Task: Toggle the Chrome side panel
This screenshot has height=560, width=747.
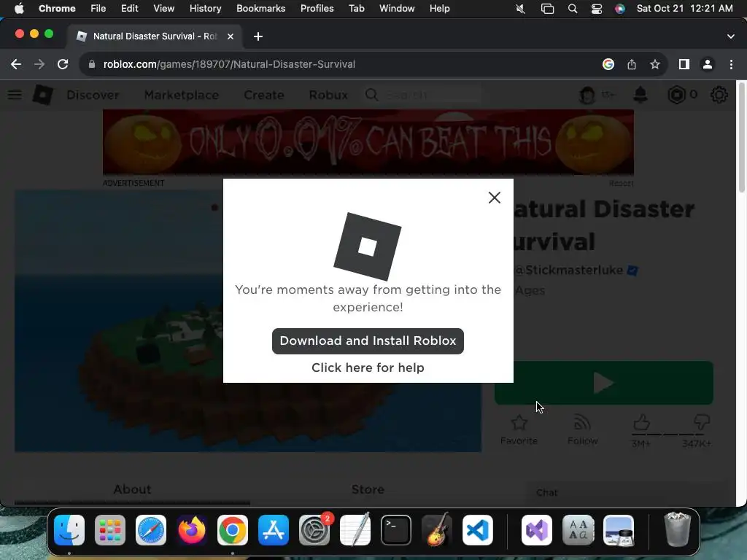Action: [684, 64]
